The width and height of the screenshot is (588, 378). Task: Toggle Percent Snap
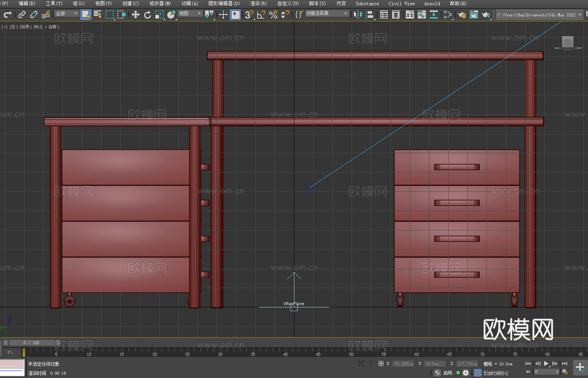(273, 14)
